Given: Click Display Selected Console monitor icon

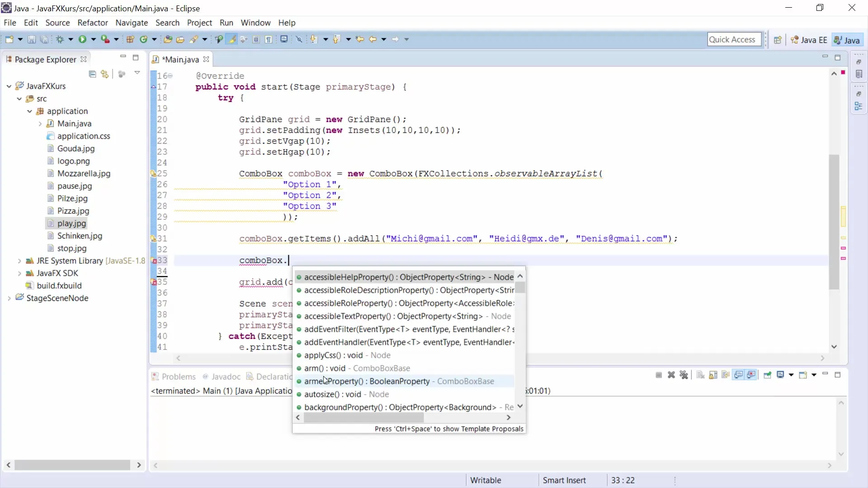Looking at the screenshot, I should tap(780, 375).
